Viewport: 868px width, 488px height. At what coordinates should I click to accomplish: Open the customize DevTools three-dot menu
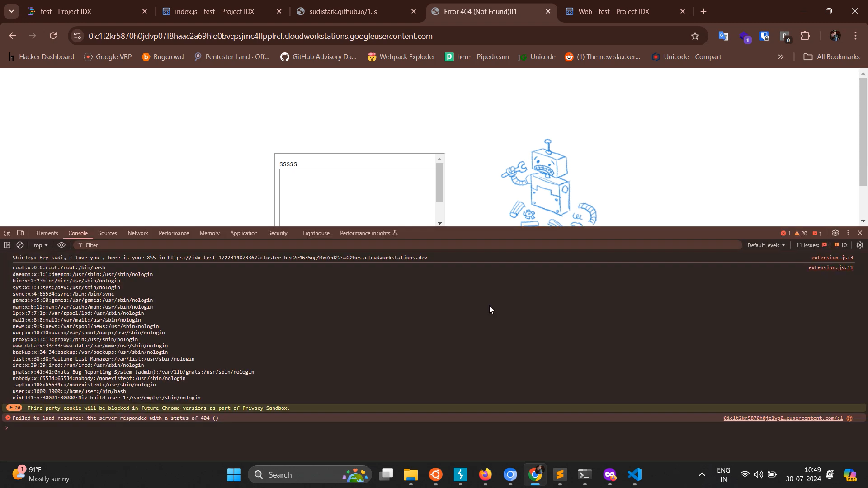(849, 233)
